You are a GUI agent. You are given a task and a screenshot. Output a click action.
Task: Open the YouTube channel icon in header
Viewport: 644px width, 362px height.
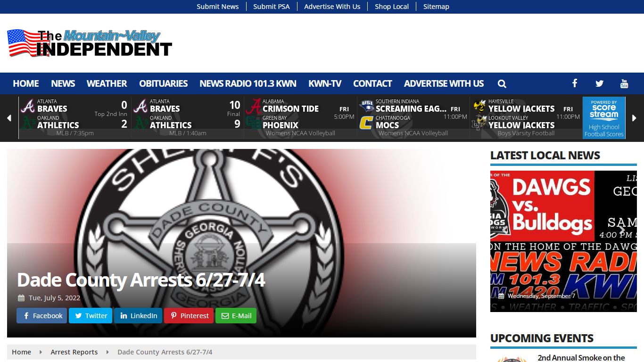[x=624, y=83]
